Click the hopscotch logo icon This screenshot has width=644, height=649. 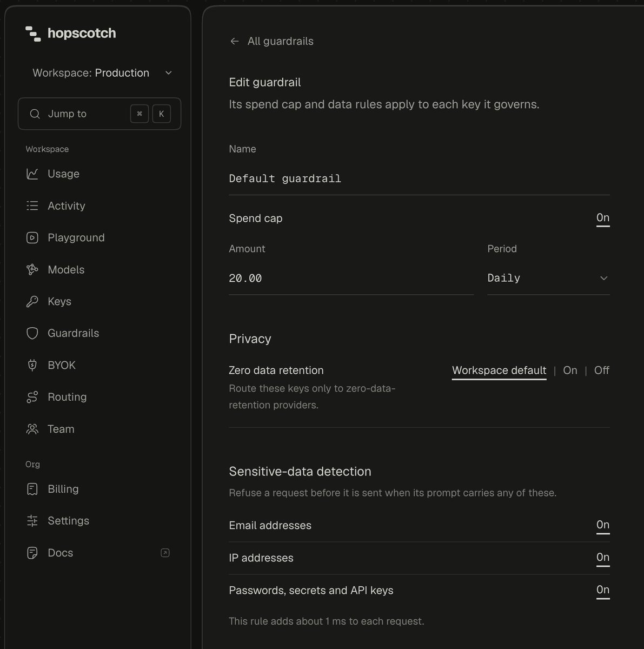pos(33,34)
